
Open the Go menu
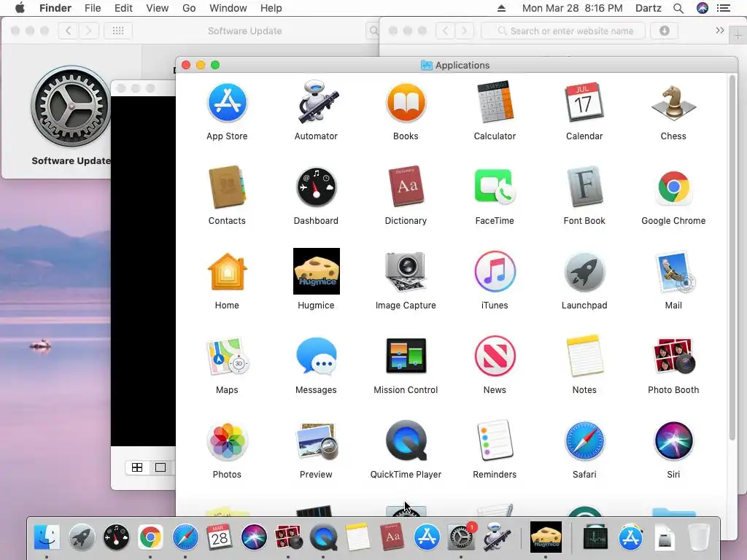click(189, 8)
